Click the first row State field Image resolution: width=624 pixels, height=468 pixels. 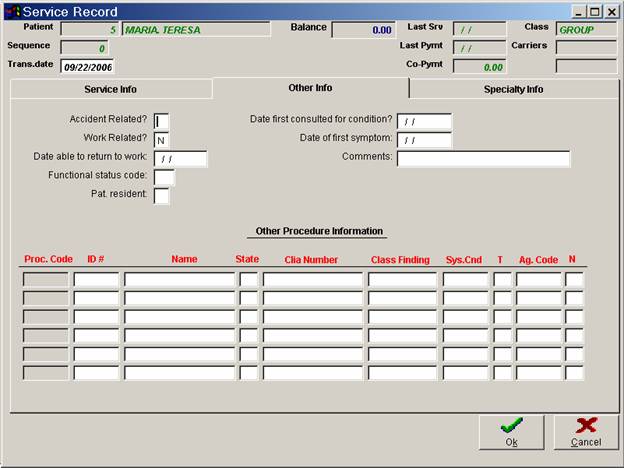249,279
